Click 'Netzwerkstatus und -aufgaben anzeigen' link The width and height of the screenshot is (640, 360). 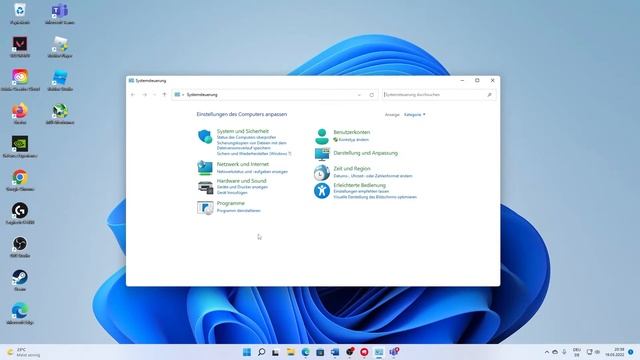click(x=252, y=172)
